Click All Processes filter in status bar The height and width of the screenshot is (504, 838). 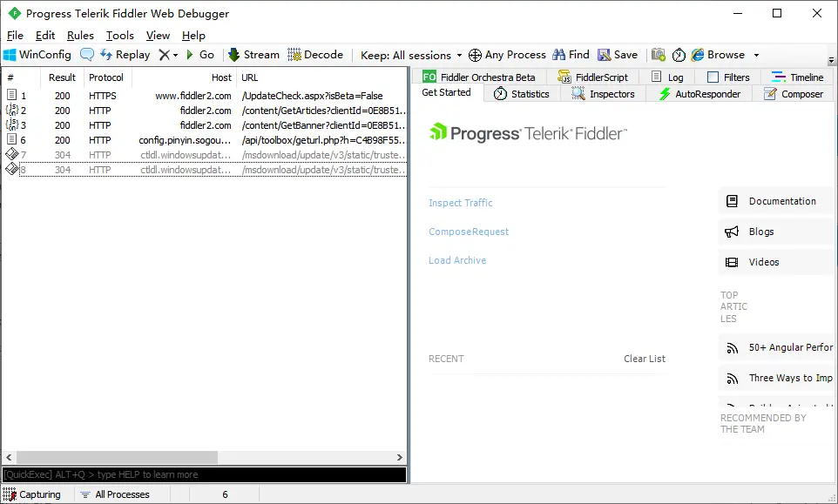pyautogui.click(x=114, y=494)
